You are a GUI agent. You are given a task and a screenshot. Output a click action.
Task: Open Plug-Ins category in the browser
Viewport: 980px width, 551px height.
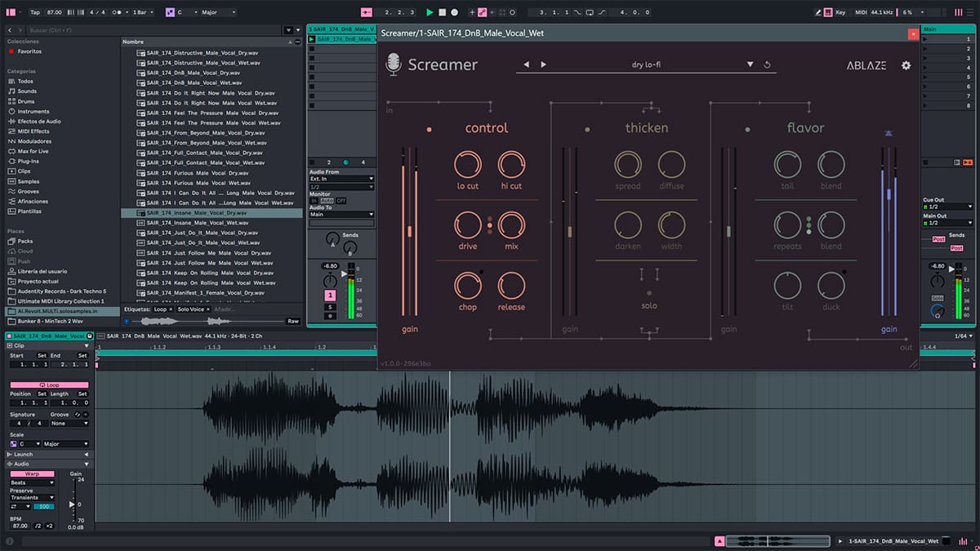click(x=28, y=161)
